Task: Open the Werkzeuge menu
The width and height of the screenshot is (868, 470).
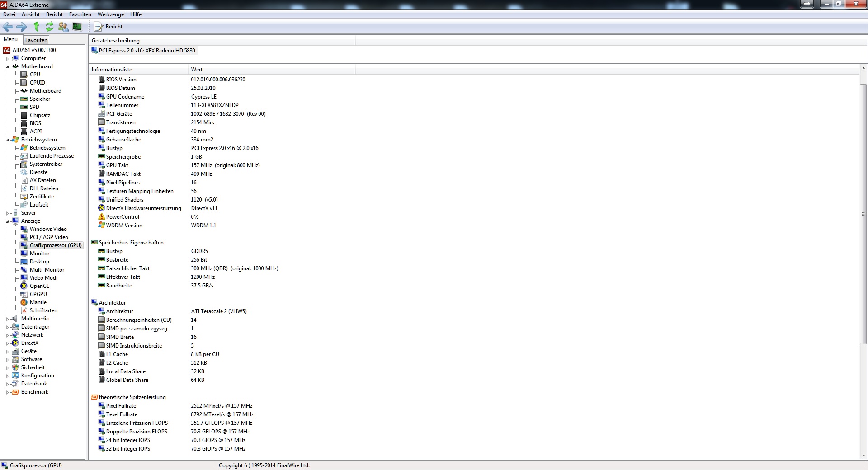Action: click(111, 14)
